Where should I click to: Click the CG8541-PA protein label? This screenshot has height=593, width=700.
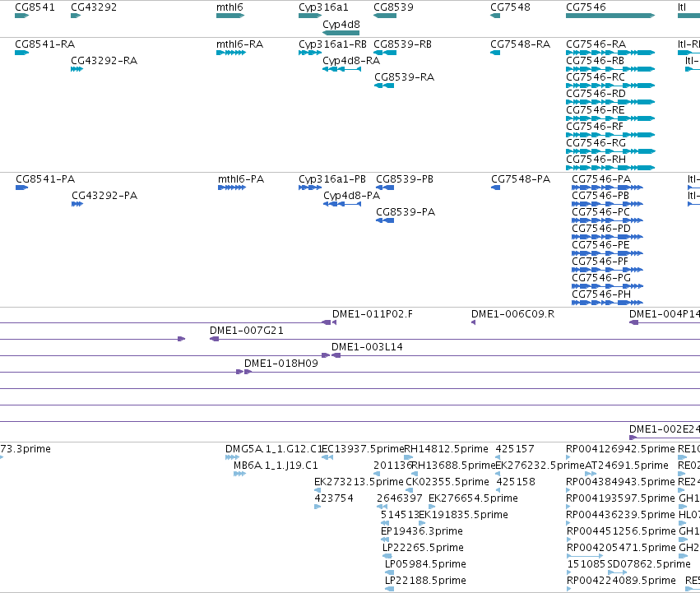click(45, 179)
